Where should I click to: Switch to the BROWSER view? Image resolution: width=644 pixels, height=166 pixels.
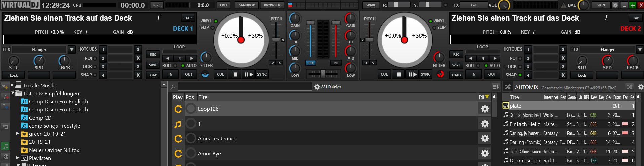click(x=272, y=5)
